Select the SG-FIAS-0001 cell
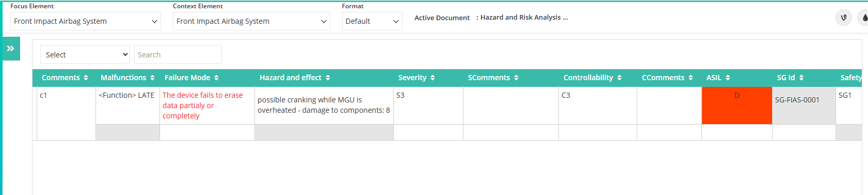This screenshot has height=195, width=868. tap(804, 106)
